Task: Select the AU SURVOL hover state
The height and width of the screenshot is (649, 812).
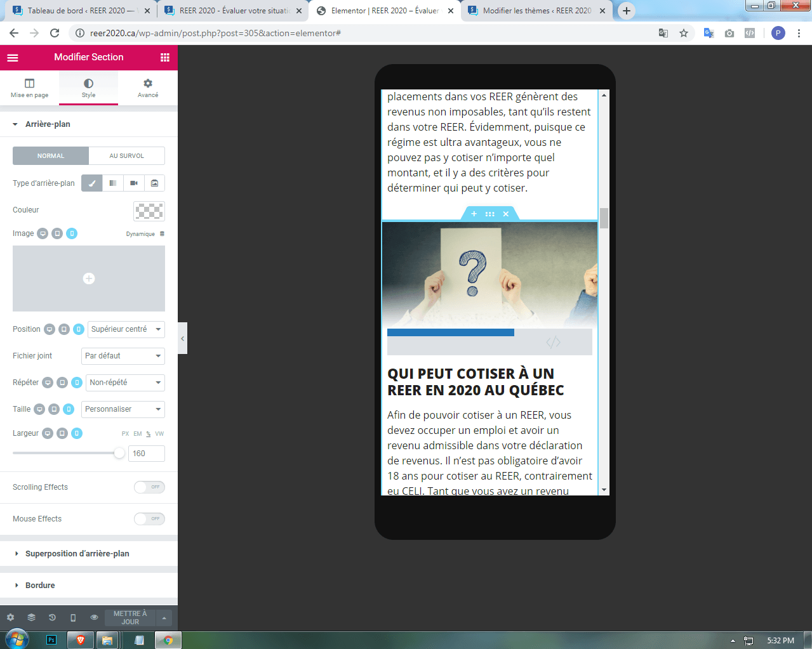Action: point(127,156)
